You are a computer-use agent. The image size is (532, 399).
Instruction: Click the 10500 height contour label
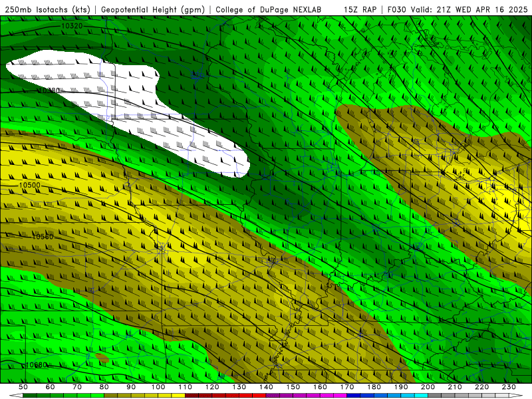click(29, 186)
